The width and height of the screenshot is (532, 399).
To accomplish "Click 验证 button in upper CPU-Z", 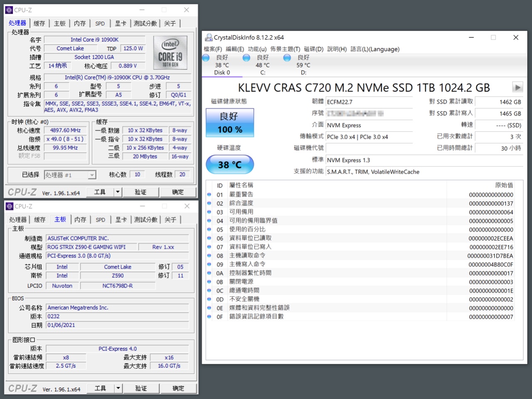I will point(140,192).
